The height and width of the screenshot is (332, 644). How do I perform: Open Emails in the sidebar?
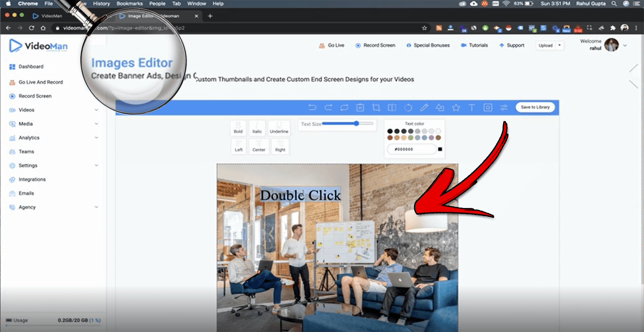coord(26,193)
